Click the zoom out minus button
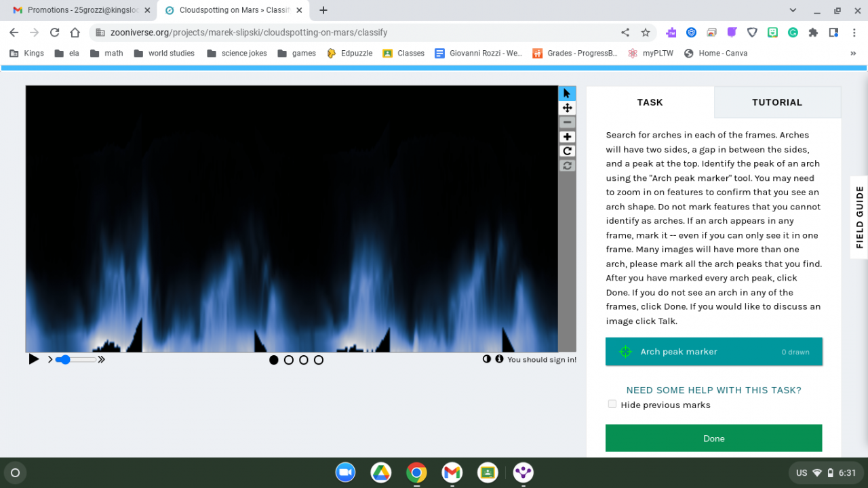Image resolution: width=868 pixels, height=488 pixels. 567,122
